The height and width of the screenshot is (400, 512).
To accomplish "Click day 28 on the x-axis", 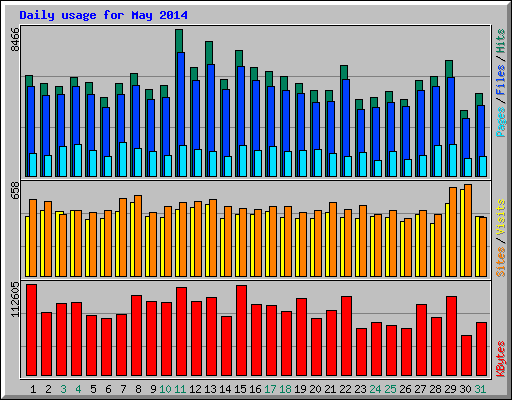I will click(x=435, y=389).
